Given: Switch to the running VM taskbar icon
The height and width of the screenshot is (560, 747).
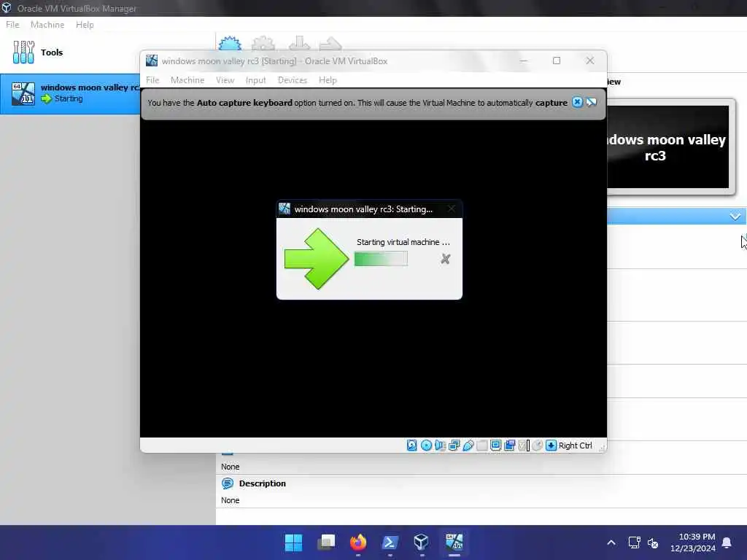Looking at the screenshot, I should coord(454,542).
